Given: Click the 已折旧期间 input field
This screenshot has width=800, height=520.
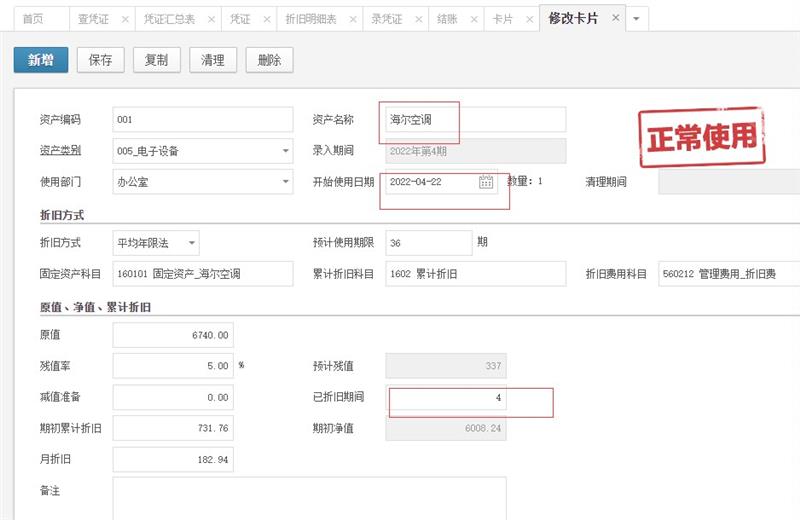Looking at the screenshot, I should 446,397.
